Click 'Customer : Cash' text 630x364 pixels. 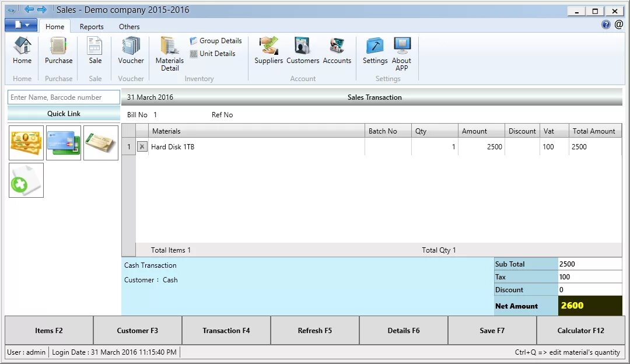point(150,280)
